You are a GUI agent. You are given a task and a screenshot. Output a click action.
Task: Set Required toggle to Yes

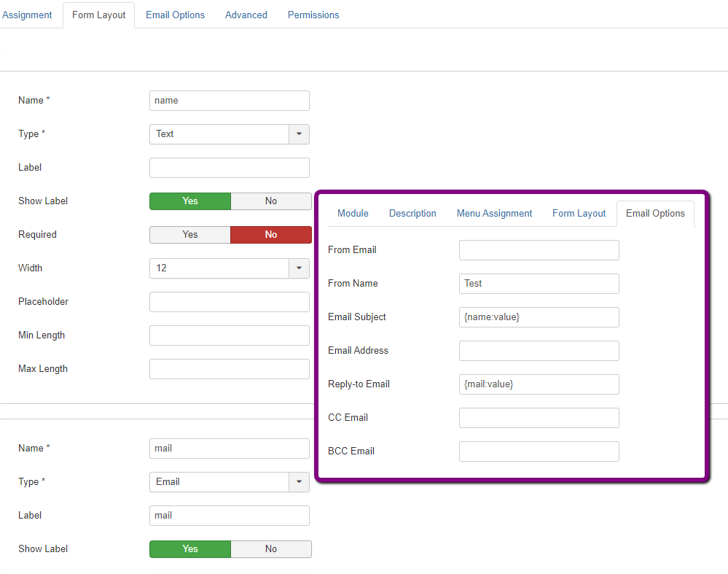[190, 235]
